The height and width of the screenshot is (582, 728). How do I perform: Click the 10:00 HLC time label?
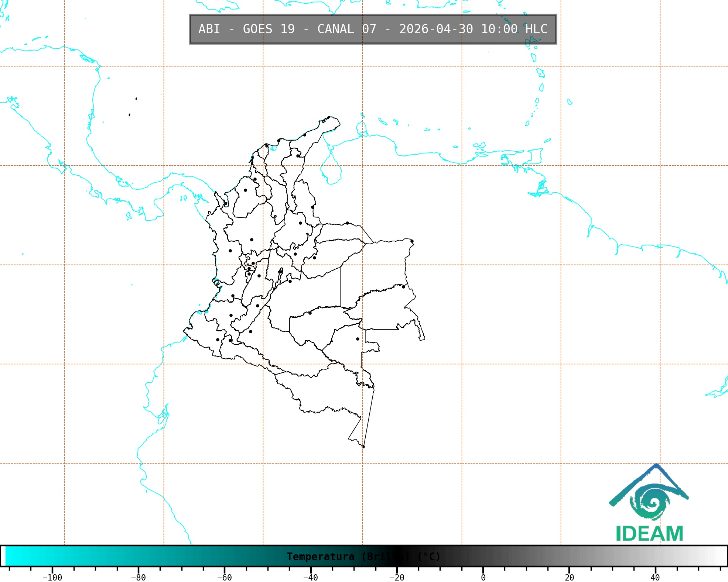(514, 29)
